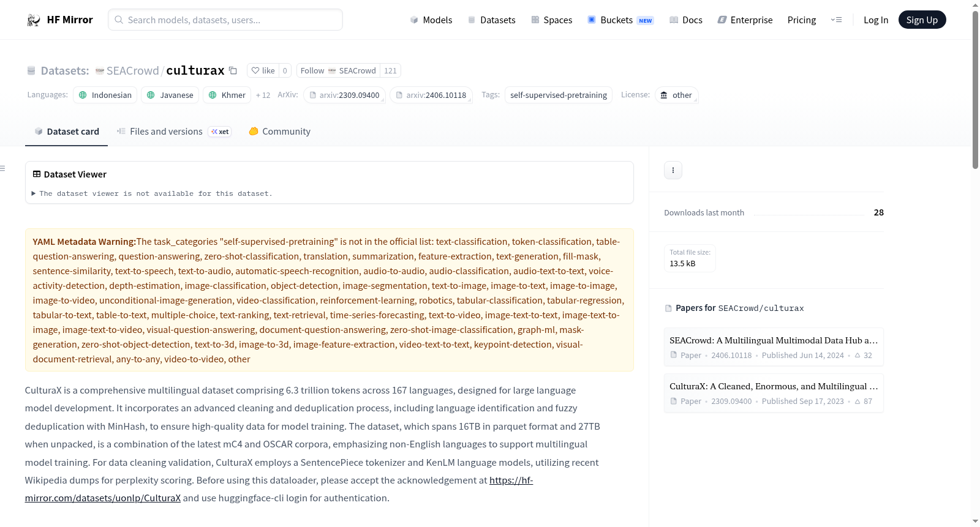This screenshot has height=527, width=980.
Task: Click the SEACrowd follower count 121
Action: [x=390, y=70]
